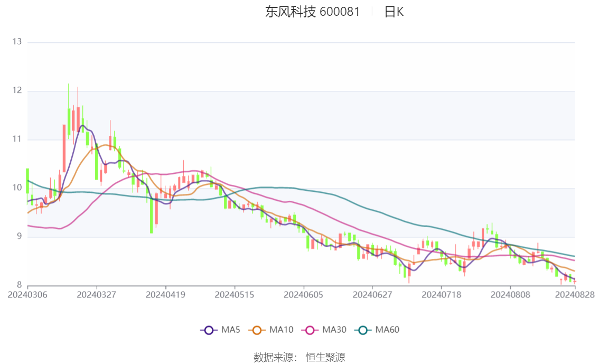Click y-axis value label 8
Viewport: 599px width, 364px height.
(19, 285)
